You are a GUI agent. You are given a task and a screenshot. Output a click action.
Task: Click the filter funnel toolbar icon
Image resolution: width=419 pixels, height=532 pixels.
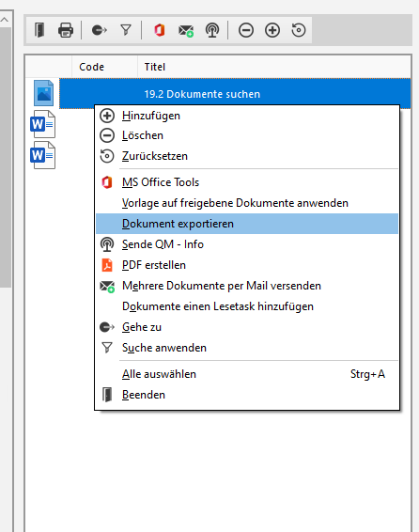pyautogui.click(x=126, y=30)
